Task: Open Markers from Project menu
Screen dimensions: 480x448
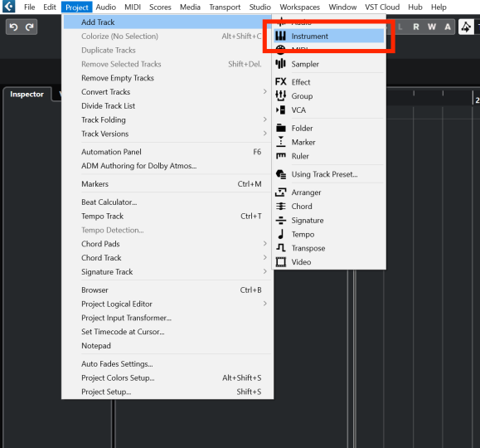Action: click(167, 184)
